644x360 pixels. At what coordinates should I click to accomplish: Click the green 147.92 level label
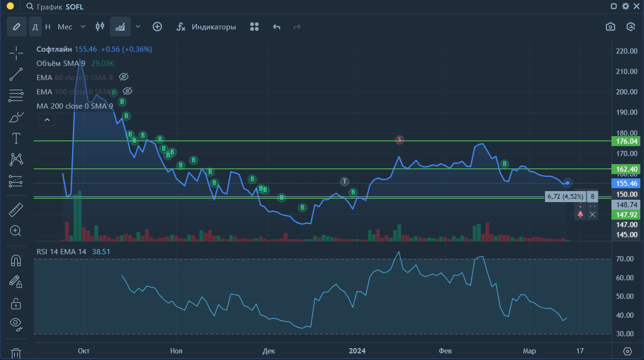pyautogui.click(x=626, y=214)
